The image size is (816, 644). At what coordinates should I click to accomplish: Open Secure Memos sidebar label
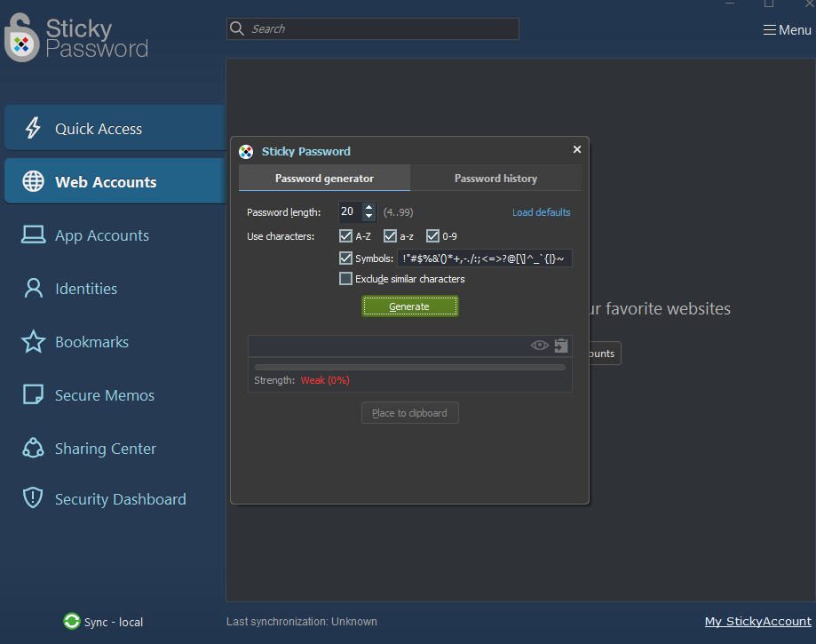(105, 395)
